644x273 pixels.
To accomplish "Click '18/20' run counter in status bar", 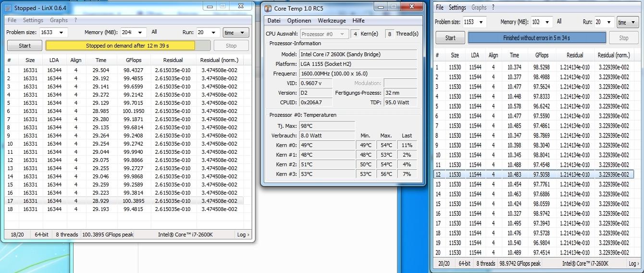I will pos(16,235).
